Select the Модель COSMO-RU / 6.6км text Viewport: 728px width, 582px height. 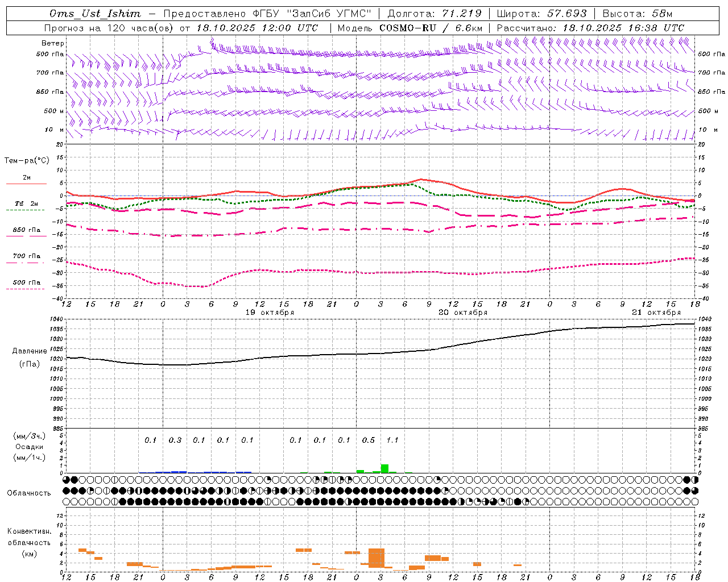[410, 28]
